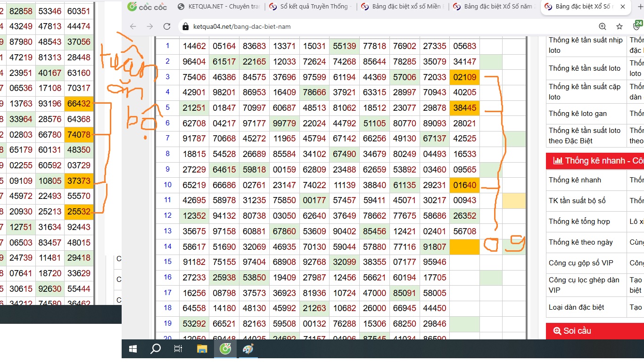This screenshot has height=362, width=644.
Task: Select the highlighted 02109 result cell
Action: (464, 77)
